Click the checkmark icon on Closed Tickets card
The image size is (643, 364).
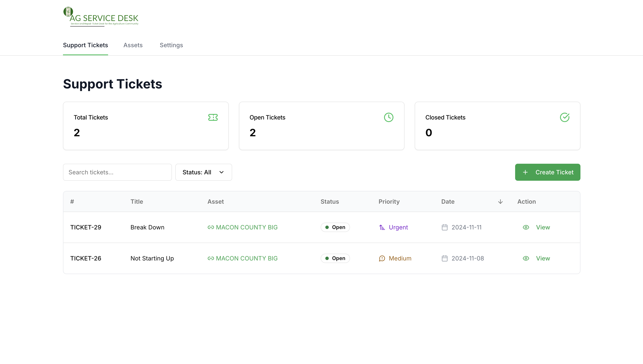click(x=565, y=117)
